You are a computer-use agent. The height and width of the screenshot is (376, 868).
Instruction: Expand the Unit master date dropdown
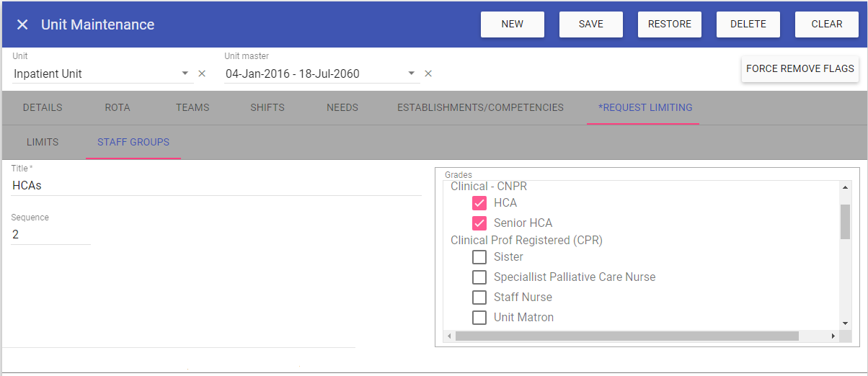[x=411, y=73]
